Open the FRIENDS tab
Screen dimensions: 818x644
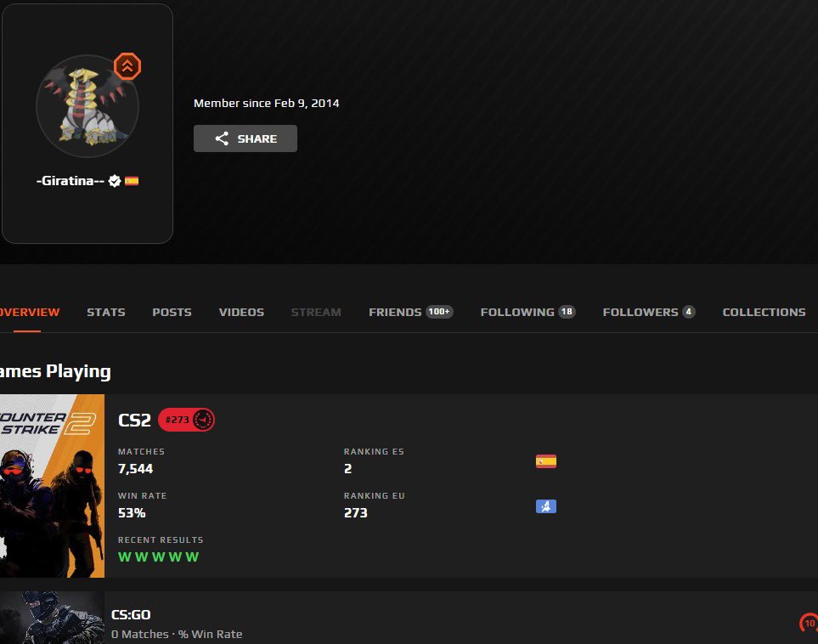pos(395,312)
